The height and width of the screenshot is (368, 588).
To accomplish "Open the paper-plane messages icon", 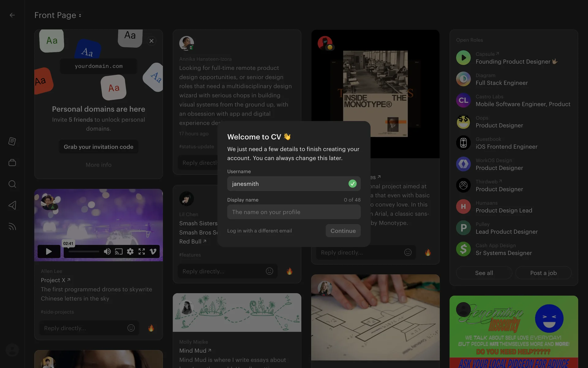I will (12, 205).
